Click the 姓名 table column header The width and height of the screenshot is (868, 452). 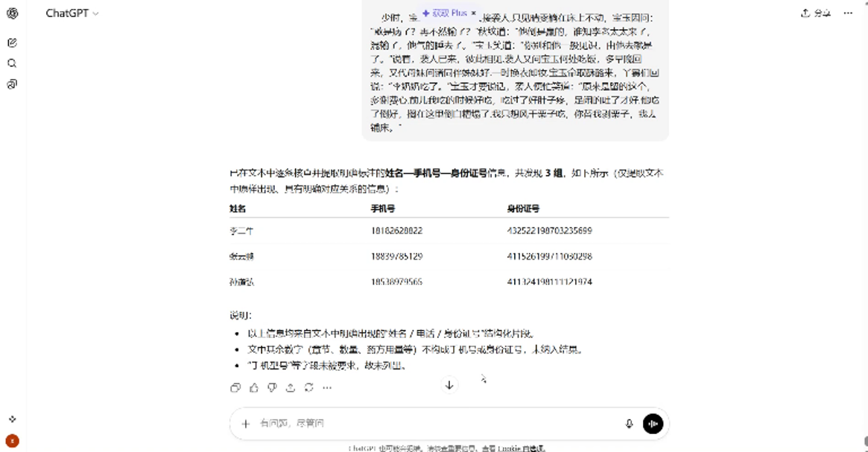[238, 209]
